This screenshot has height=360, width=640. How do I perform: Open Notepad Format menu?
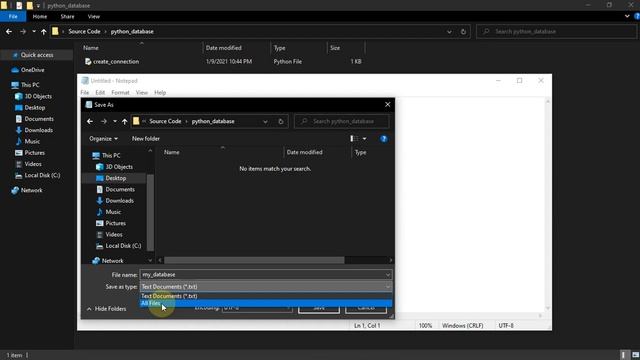tap(120, 93)
